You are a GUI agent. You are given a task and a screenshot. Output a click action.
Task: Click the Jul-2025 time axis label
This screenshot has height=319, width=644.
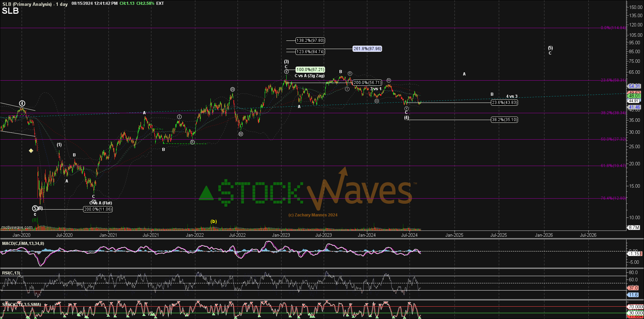(x=498, y=235)
